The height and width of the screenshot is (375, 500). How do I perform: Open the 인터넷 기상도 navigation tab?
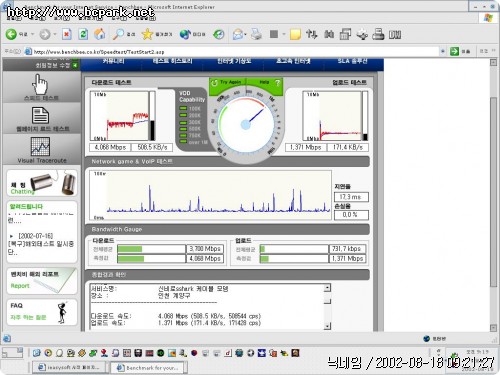pos(234,61)
